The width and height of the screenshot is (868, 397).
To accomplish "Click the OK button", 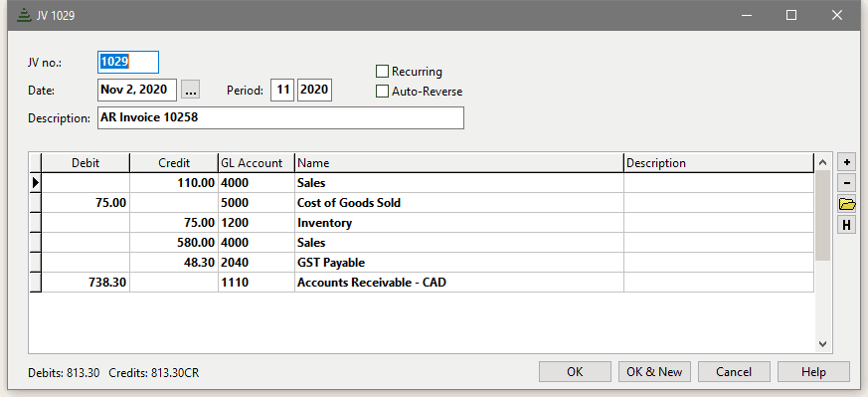I will (575, 371).
